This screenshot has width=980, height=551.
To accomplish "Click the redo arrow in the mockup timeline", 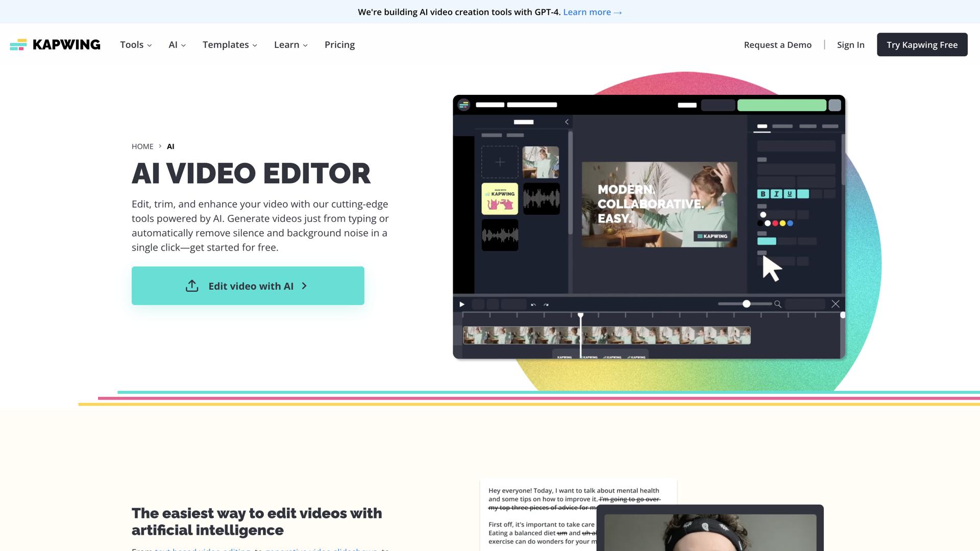I will pyautogui.click(x=546, y=305).
